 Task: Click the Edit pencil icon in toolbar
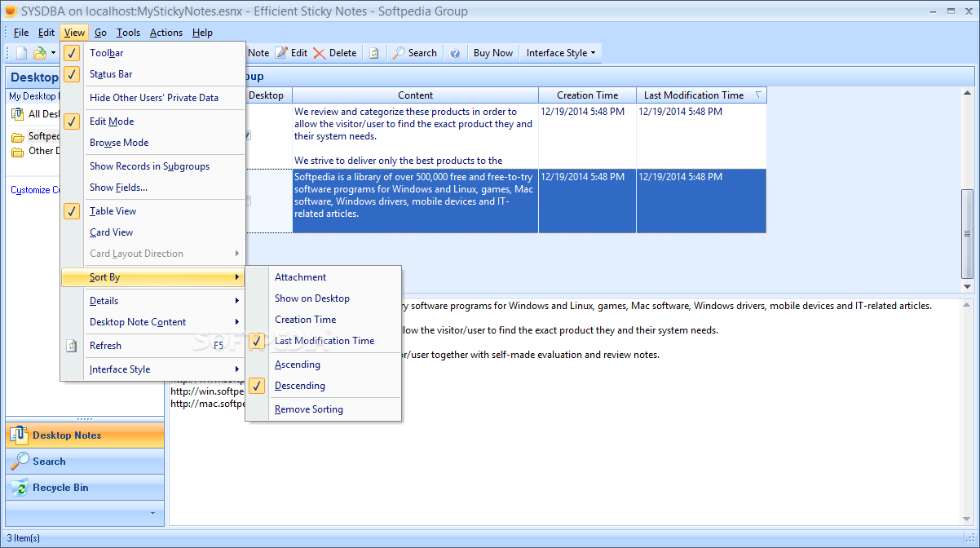point(281,53)
